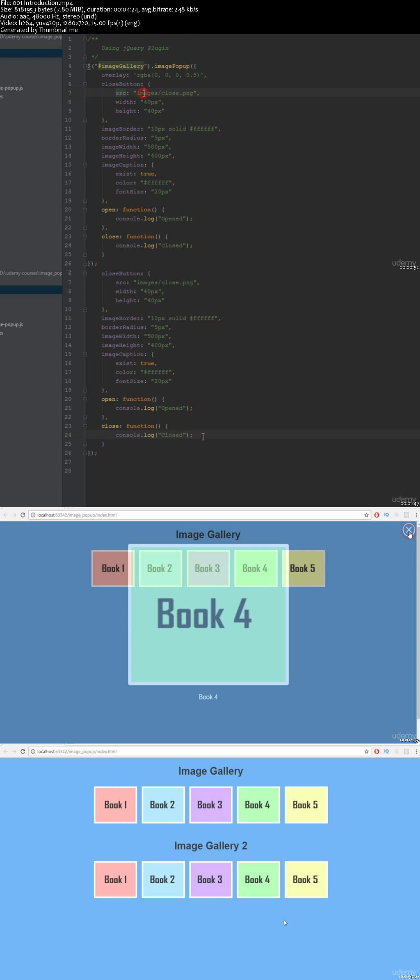
Task: Click reload in the 00:03:40 browser frame
Action: tap(23, 751)
